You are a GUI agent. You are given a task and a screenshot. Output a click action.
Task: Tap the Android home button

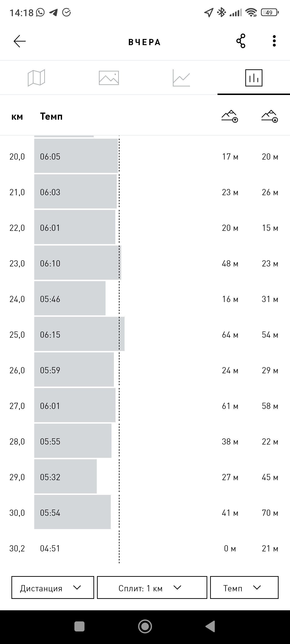point(145,626)
